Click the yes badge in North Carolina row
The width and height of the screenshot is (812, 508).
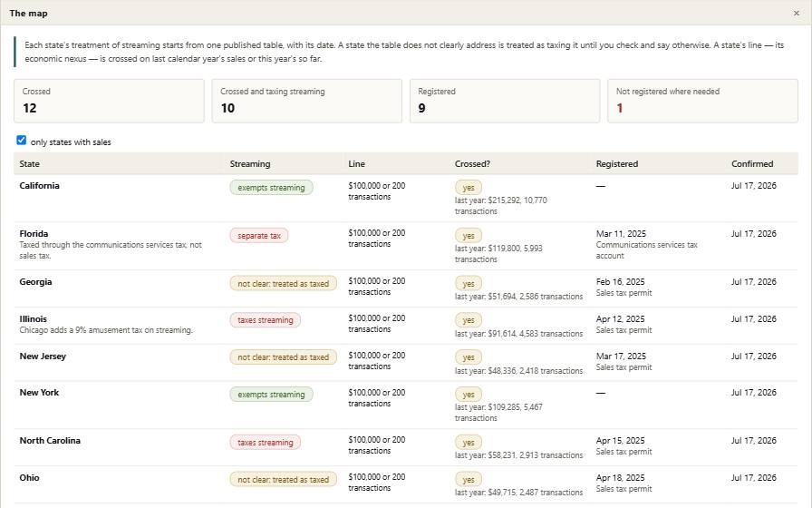coord(469,442)
